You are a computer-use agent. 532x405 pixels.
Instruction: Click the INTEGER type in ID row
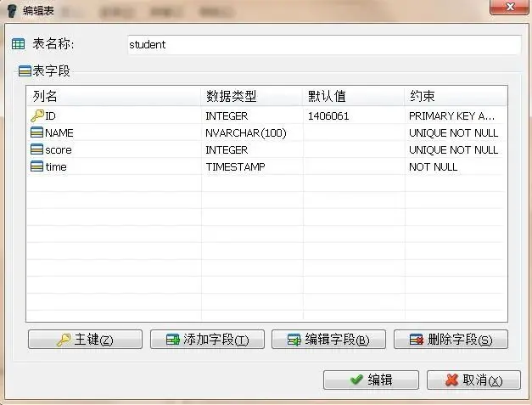pyautogui.click(x=227, y=115)
